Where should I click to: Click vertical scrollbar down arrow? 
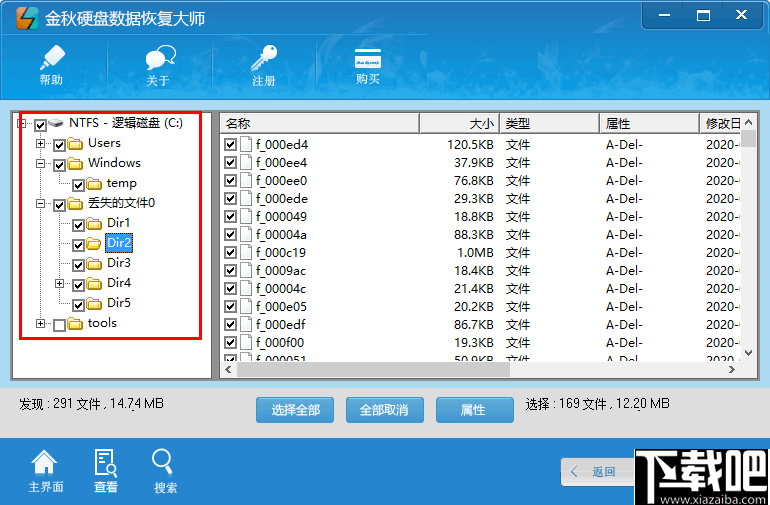click(748, 353)
